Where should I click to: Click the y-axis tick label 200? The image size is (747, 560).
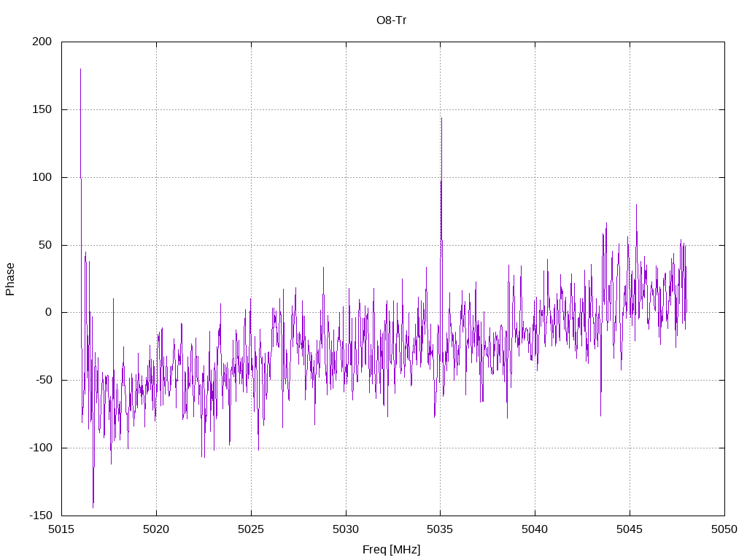click(42, 42)
